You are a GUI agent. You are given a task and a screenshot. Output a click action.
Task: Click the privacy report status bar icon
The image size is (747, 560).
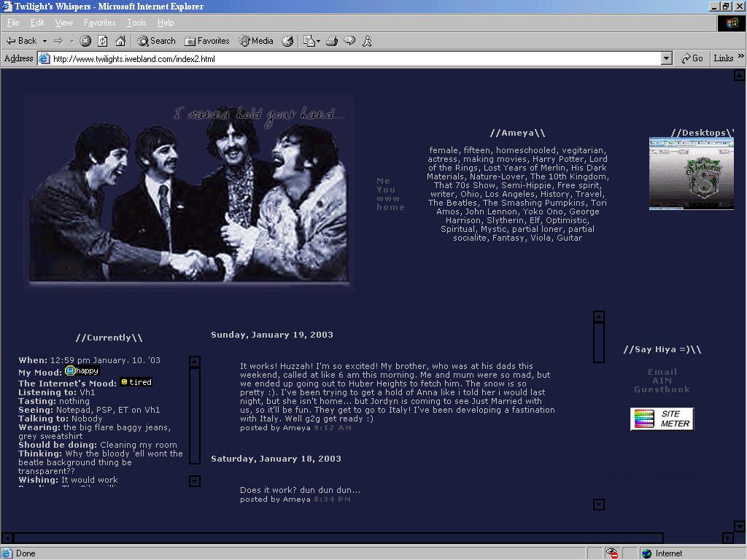[611, 553]
